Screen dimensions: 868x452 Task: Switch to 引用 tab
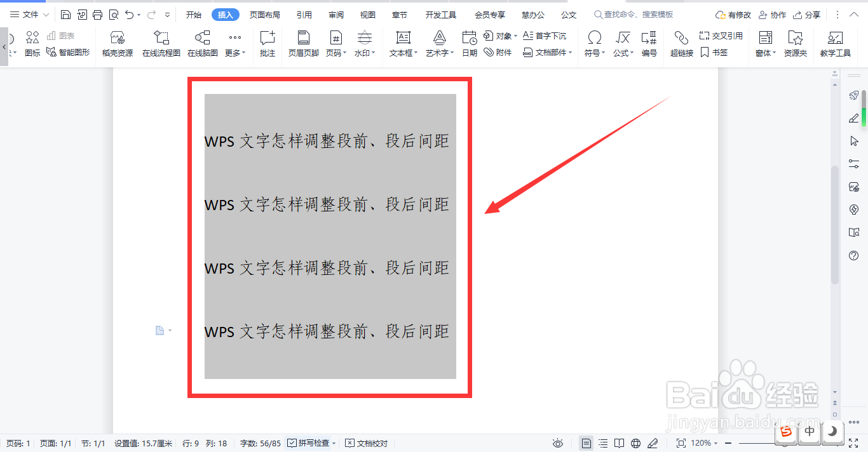pyautogui.click(x=304, y=15)
